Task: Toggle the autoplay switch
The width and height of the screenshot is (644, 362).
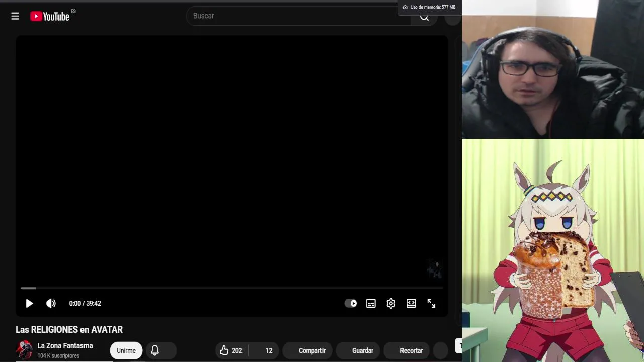Action: (351, 303)
